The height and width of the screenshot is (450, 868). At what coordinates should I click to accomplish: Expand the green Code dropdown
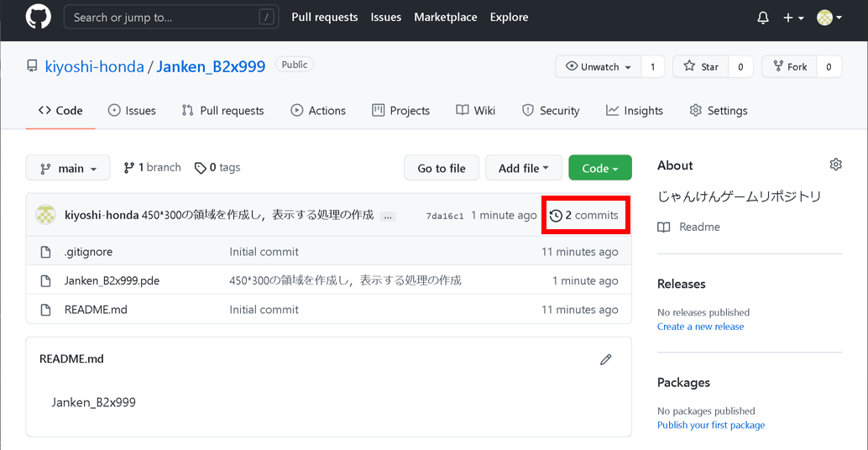tap(599, 168)
